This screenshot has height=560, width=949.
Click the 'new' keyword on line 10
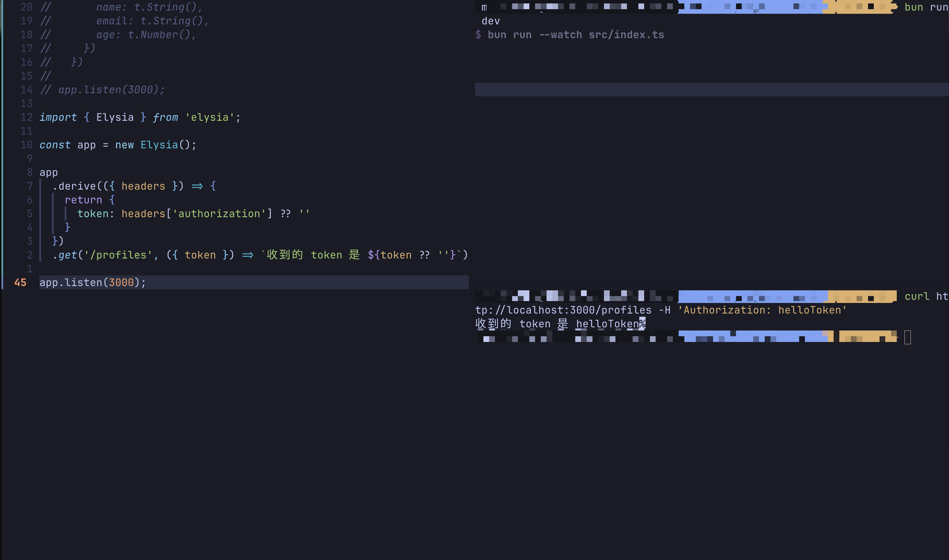click(125, 145)
